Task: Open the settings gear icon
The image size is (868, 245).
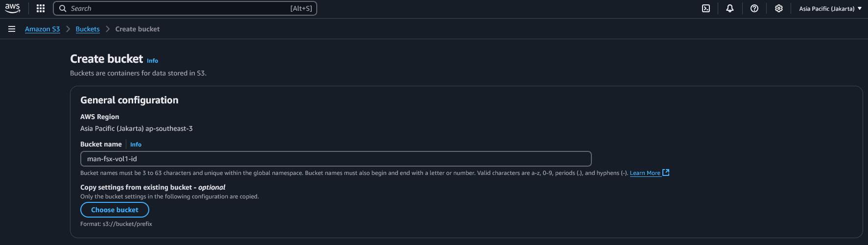Action: pos(779,8)
